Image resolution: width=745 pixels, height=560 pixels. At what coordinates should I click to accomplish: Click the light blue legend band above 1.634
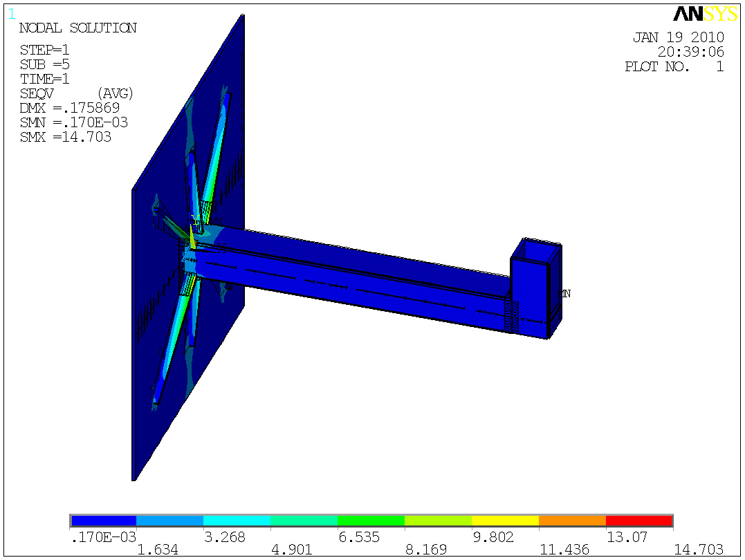point(169,521)
